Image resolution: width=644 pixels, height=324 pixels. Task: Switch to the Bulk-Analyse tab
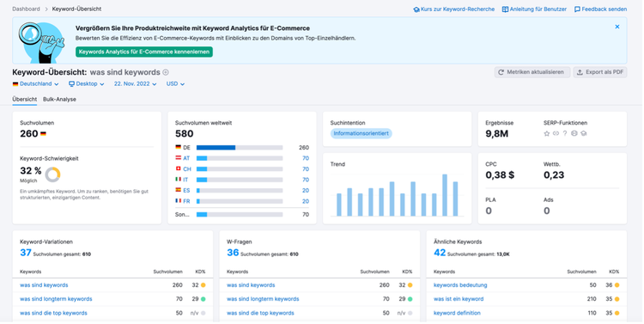pos(59,100)
